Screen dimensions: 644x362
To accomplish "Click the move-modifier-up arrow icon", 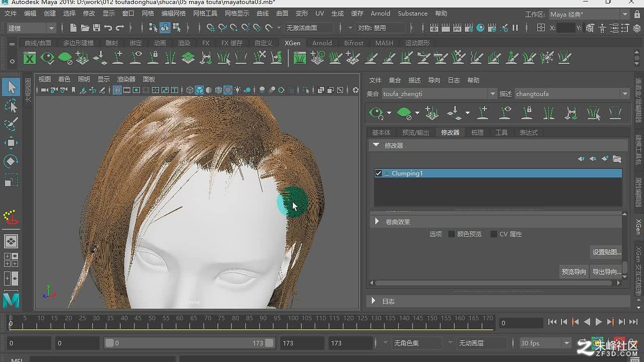I will (582, 159).
